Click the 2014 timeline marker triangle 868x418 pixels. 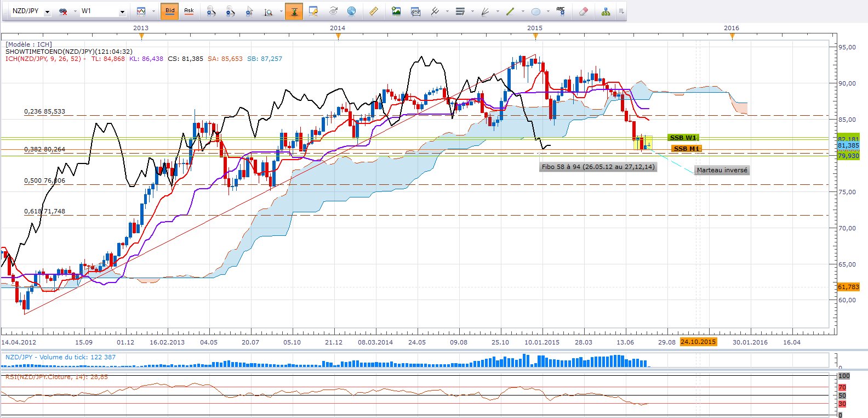click(338, 37)
